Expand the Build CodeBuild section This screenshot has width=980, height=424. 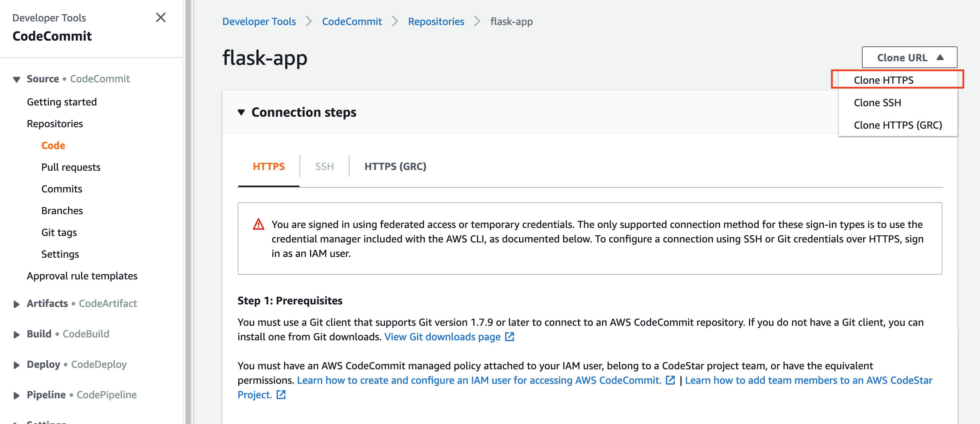point(16,334)
